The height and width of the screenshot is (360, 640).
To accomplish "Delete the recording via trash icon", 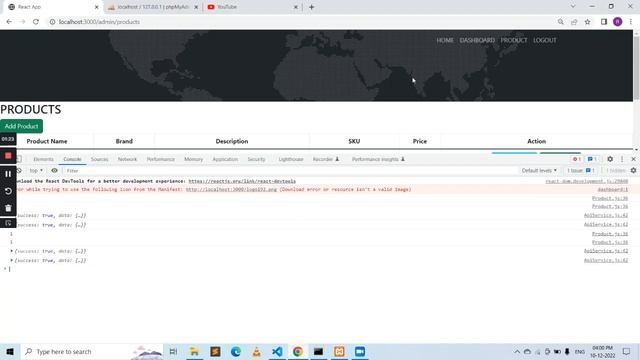I will (x=8, y=208).
